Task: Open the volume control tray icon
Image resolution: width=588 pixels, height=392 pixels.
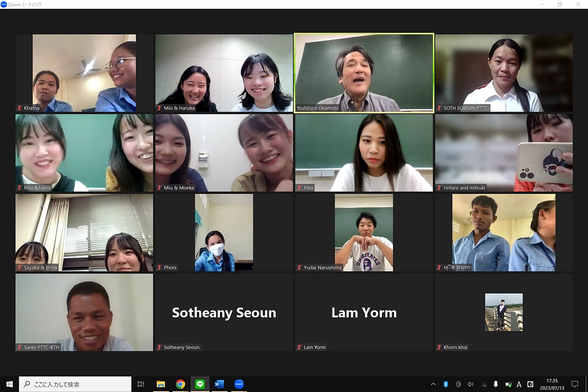Action: (x=470, y=384)
